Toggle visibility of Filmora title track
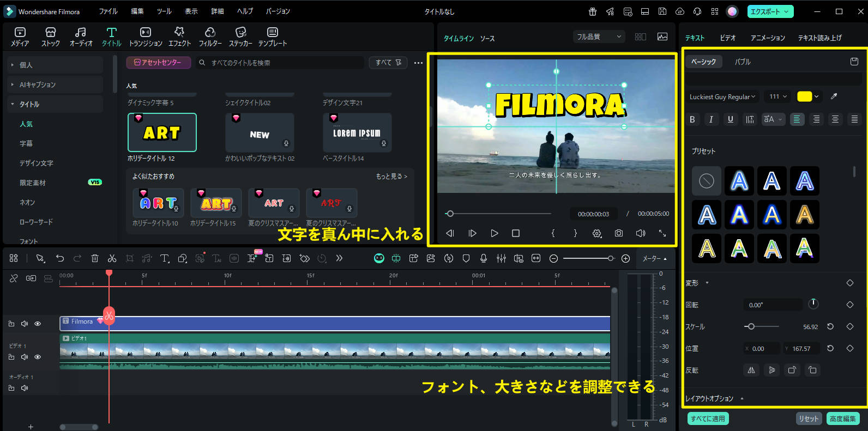This screenshot has width=868, height=431. coord(38,324)
